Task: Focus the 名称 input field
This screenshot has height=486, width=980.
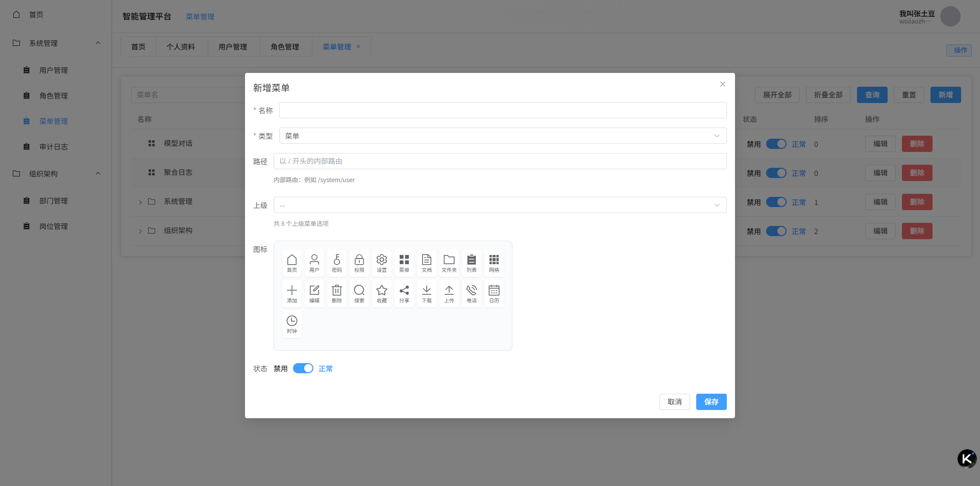Action: pos(503,110)
